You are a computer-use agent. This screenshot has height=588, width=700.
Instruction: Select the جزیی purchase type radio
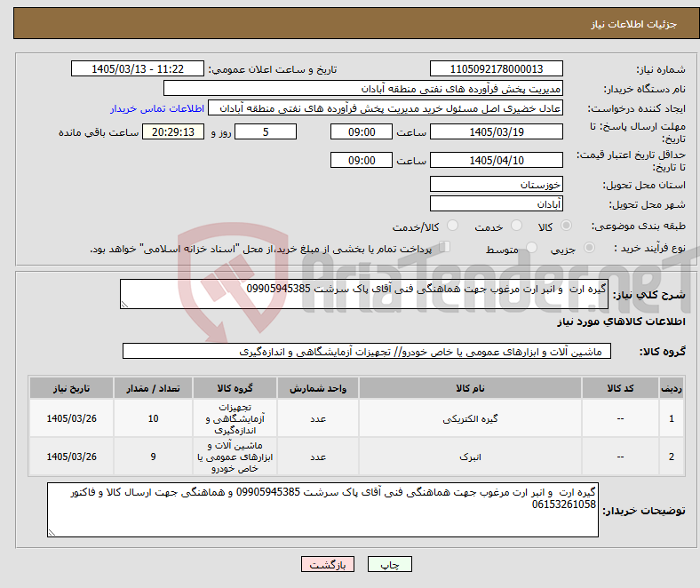589,247
